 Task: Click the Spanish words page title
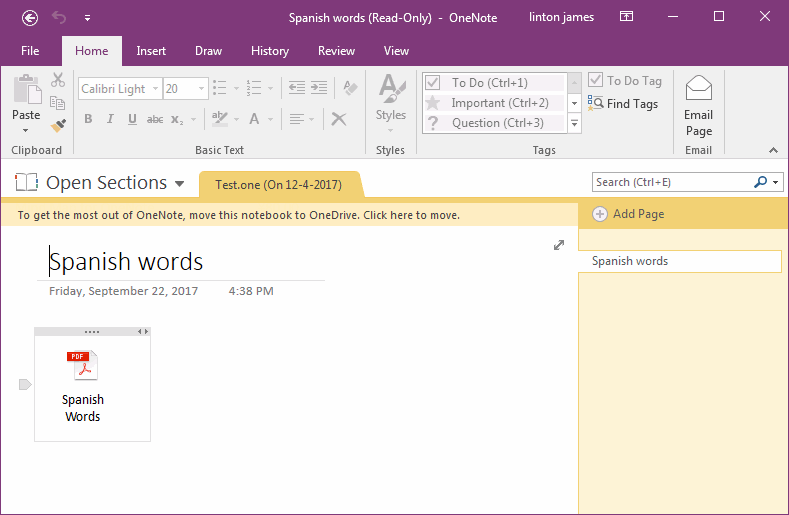tap(126, 261)
